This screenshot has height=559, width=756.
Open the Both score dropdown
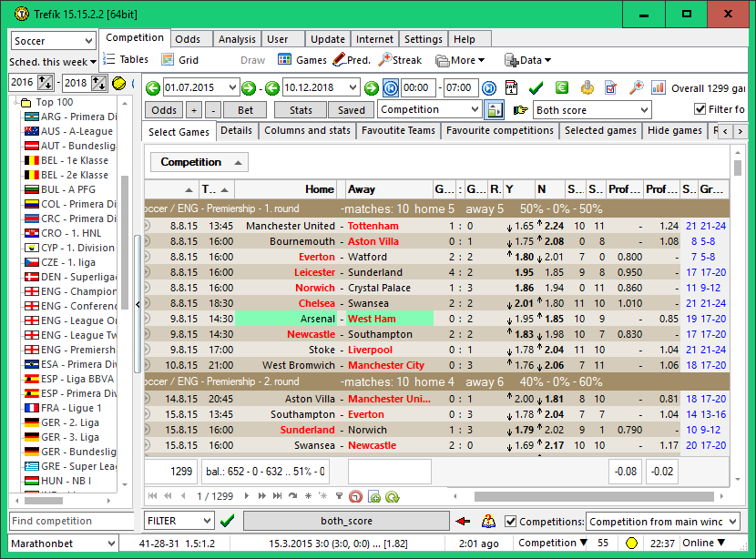592,109
